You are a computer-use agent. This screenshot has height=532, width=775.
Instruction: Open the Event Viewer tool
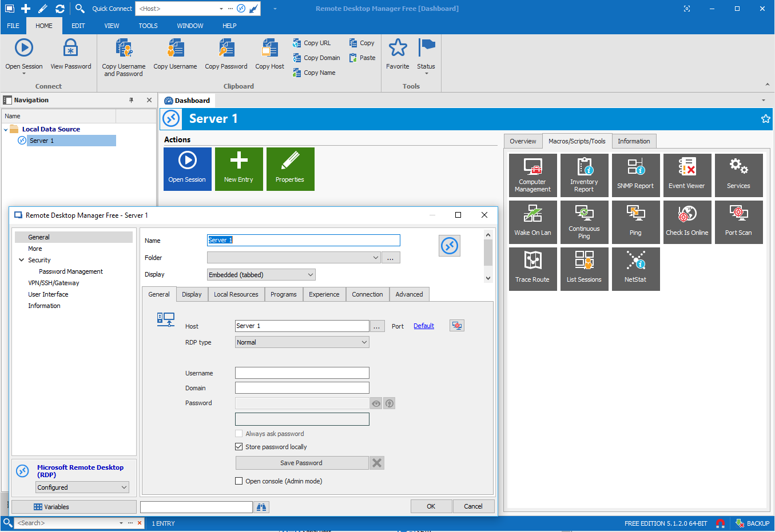[687, 175]
